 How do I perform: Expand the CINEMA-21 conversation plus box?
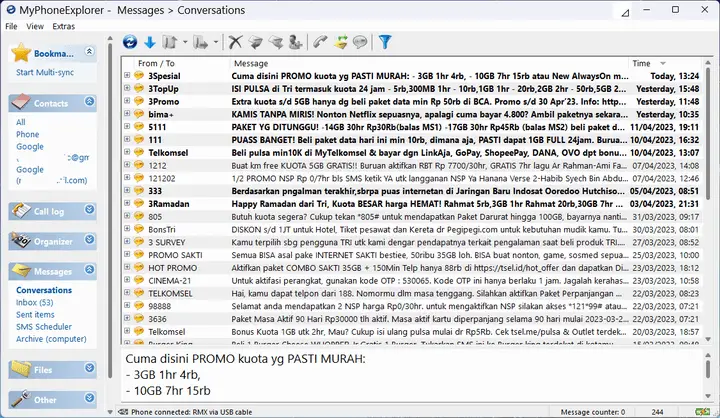pyautogui.click(x=127, y=280)
